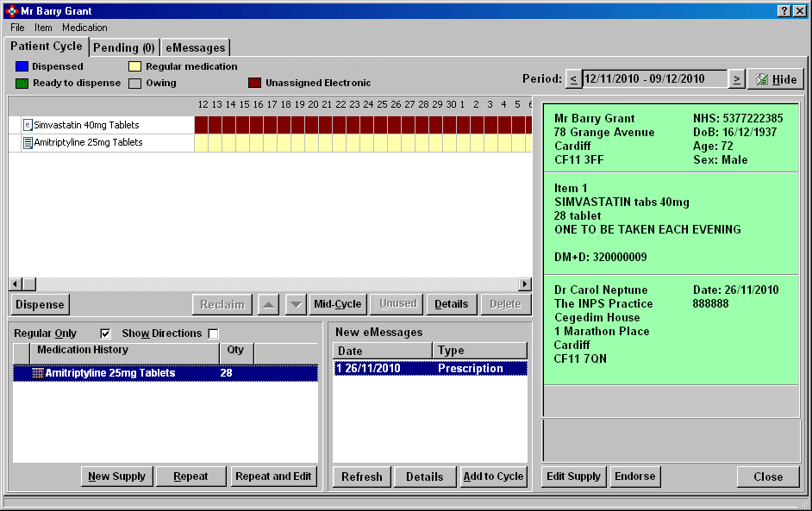Click the Simvastatin electronic prescription icon
Image resolution: width=812 pixels, height=511 pixels.
pyautogui.click(x=28, y=125)
